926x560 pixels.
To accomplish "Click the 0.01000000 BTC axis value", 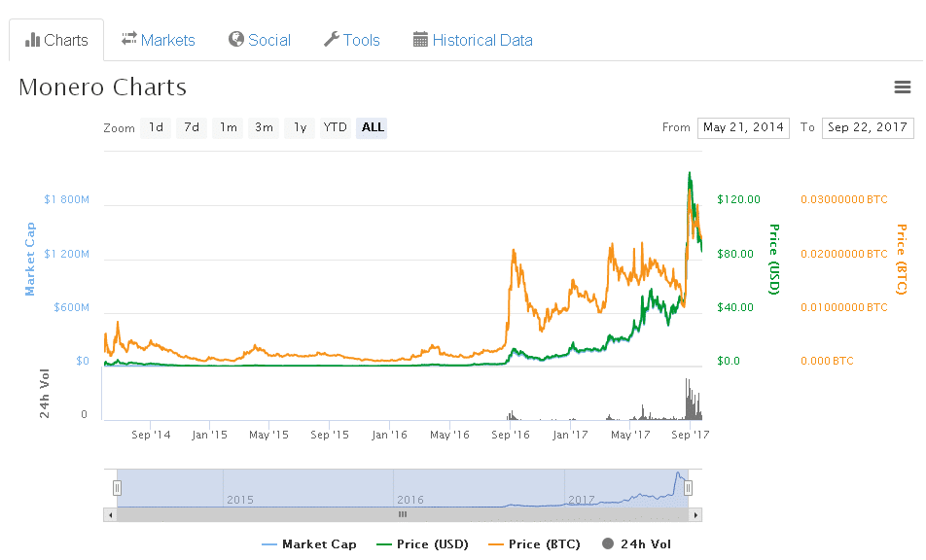I will click(x=844, y=307).
